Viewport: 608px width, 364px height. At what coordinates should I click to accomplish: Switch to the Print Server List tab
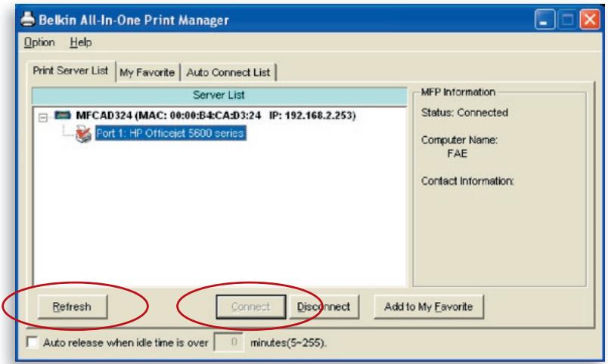click(70, 70)
